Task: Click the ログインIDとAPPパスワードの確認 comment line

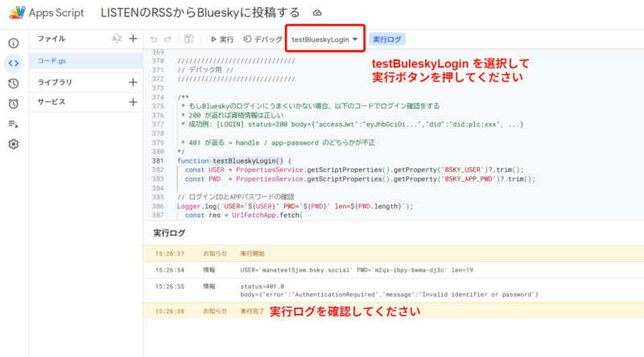Action: click(235, 197)
